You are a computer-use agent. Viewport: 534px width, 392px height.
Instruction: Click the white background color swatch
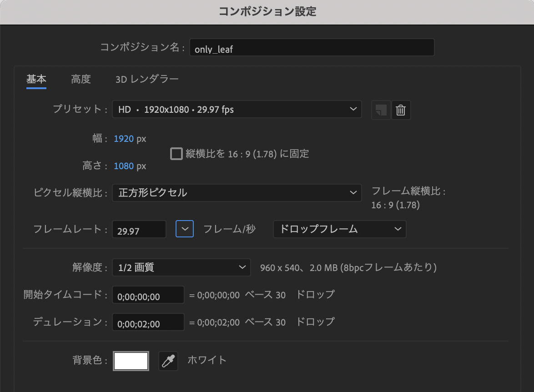tap(131, 360)
